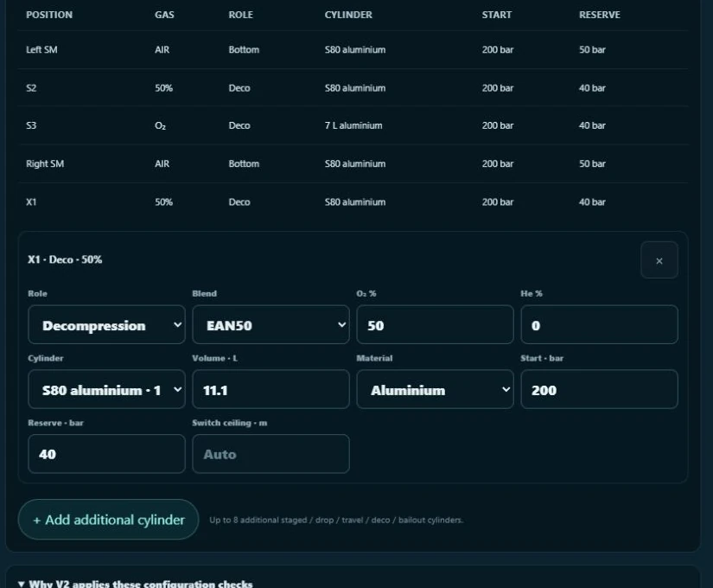Select the Reserve · bar input field

(x=106, y=454)
